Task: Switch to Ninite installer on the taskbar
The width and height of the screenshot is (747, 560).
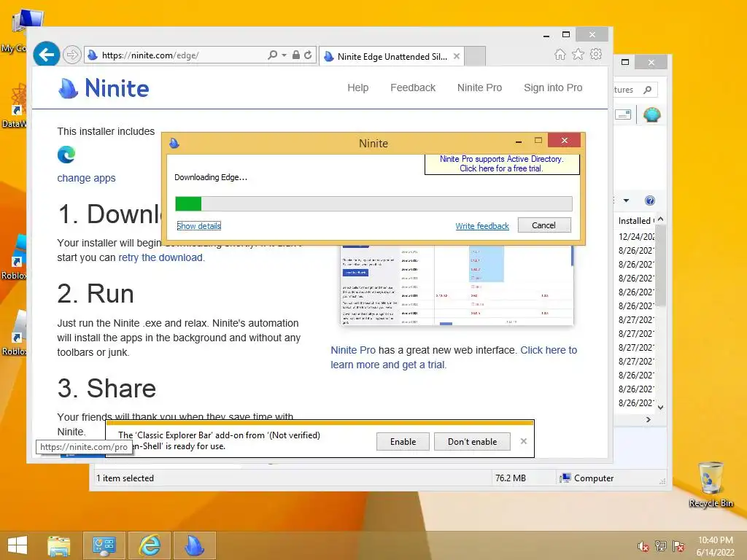Action: (194, 545)
